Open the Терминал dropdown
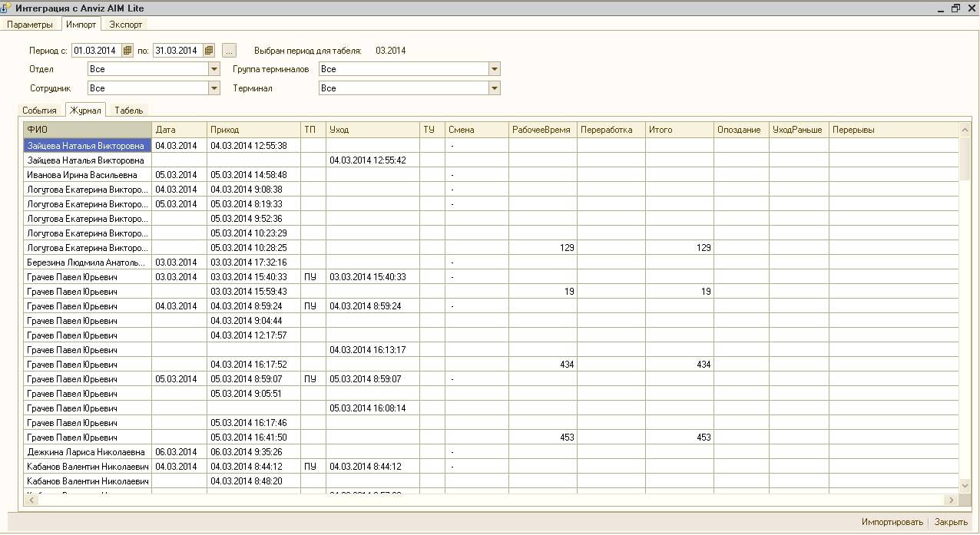The width and height of the screenshot is (980, 535). tap(495, 88)
